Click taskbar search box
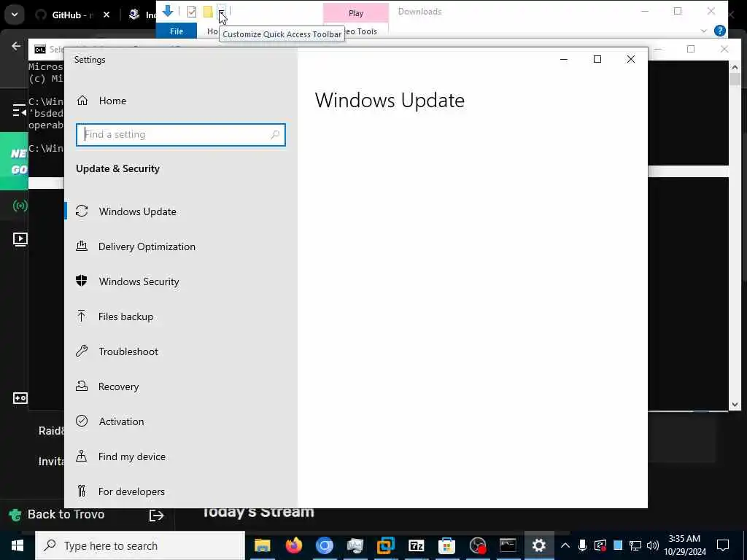This screenshot has height=560, width=747. point(140,545)
